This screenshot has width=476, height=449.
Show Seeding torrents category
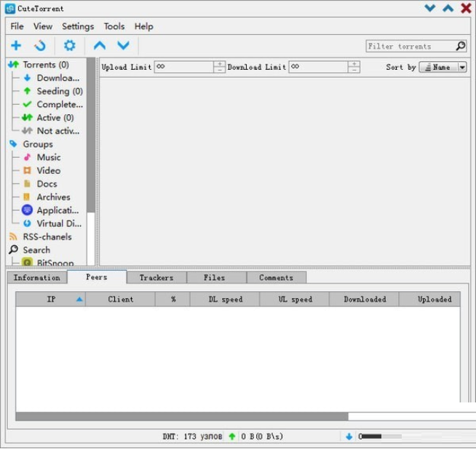[59, 91]
